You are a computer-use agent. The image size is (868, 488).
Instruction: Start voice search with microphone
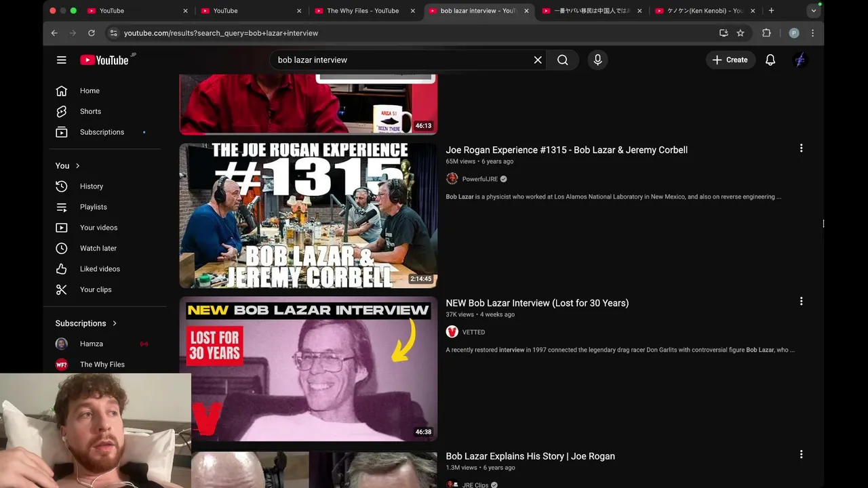pyautogui.click(x=597, y=60)
